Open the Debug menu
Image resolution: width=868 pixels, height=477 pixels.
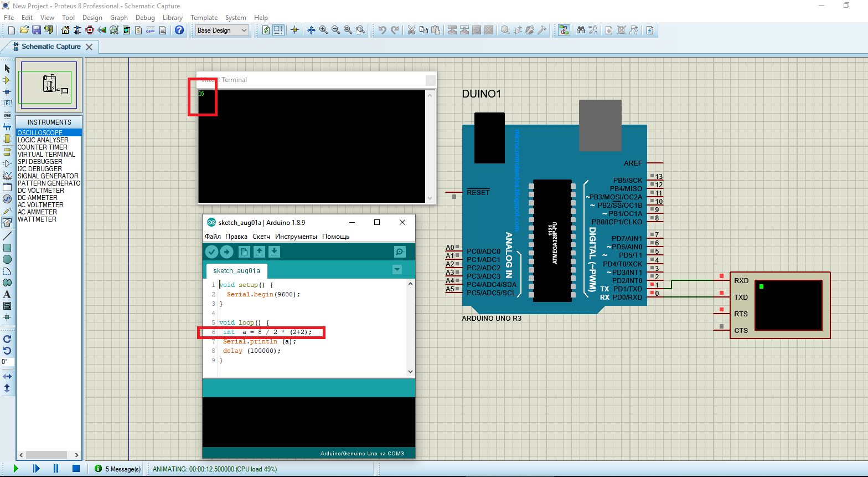click(145, 18)
